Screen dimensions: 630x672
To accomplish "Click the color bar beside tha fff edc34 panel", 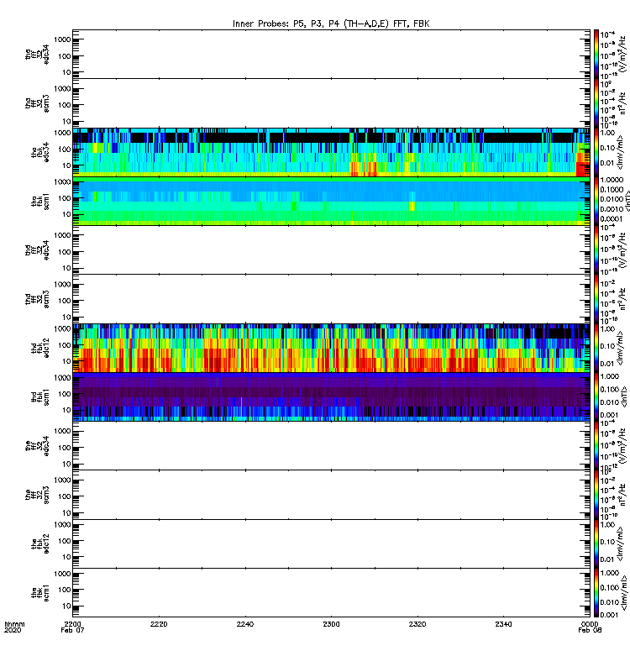I will (596, 54).
